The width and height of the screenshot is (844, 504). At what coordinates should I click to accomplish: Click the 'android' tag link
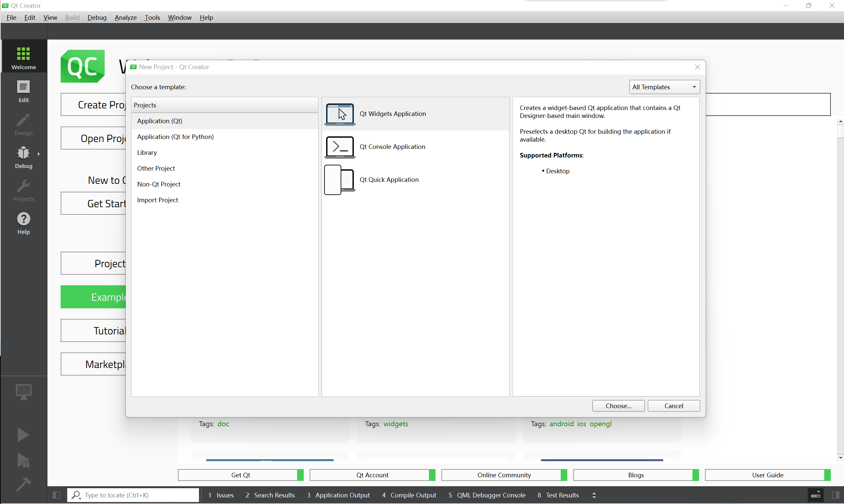(561, 424)
